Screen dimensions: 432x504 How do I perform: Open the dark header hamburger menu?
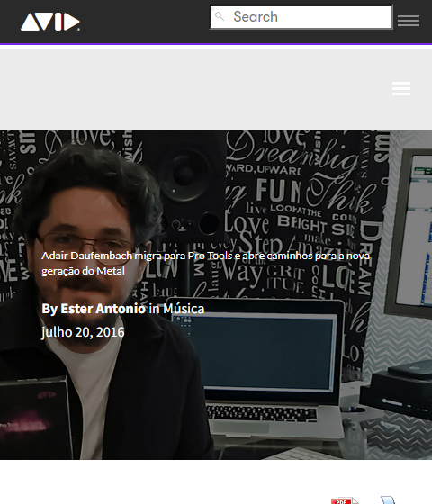(409, 21)
